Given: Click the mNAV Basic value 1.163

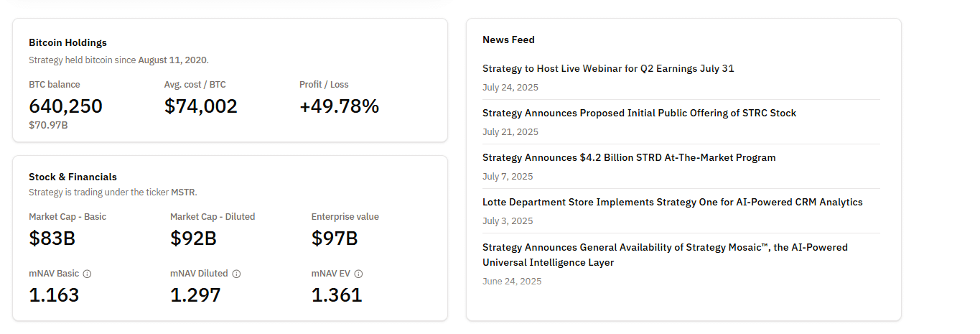Looking at the screenshot, I should tap(54, 294).
